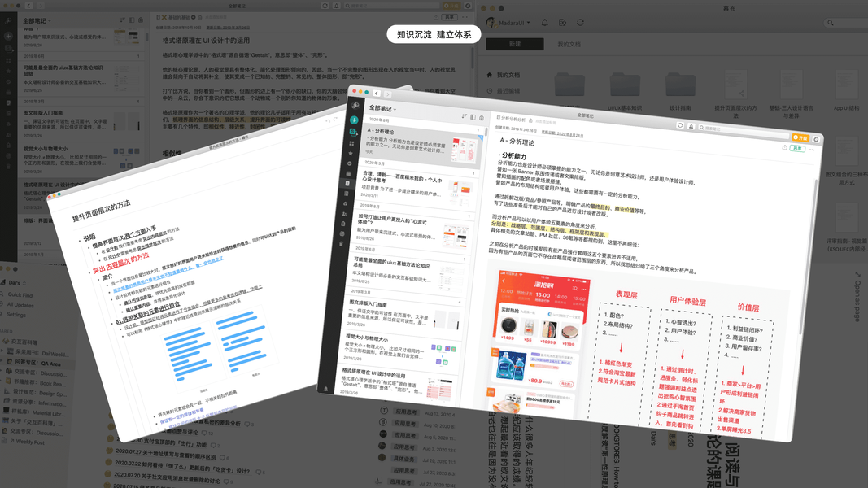Viewport: 868px width, 488px height.
Task: Open the grid icon in front Evernote sidebar
Action: pyautogui.click(x=351, y=143)
